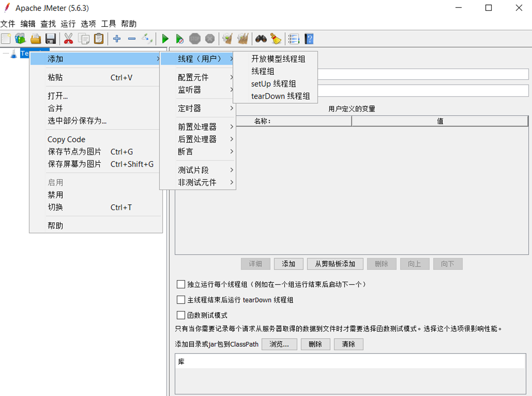Choose setUp 线程组 option
The image size is (532, 396).
click(275, 84)
